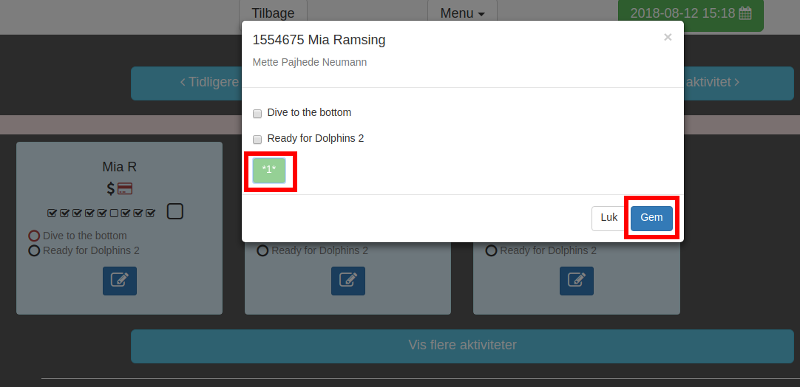
Task: Click the Tilbage button
Action: 273,13
